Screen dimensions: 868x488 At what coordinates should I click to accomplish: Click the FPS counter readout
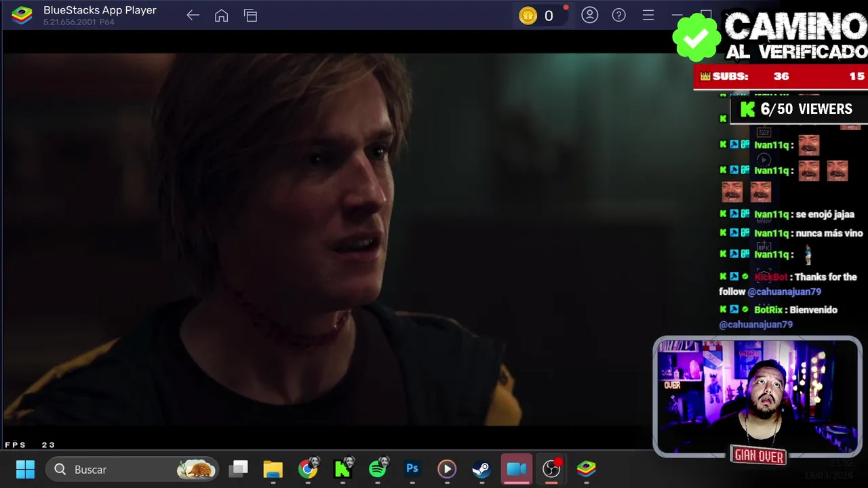[30, 445]
